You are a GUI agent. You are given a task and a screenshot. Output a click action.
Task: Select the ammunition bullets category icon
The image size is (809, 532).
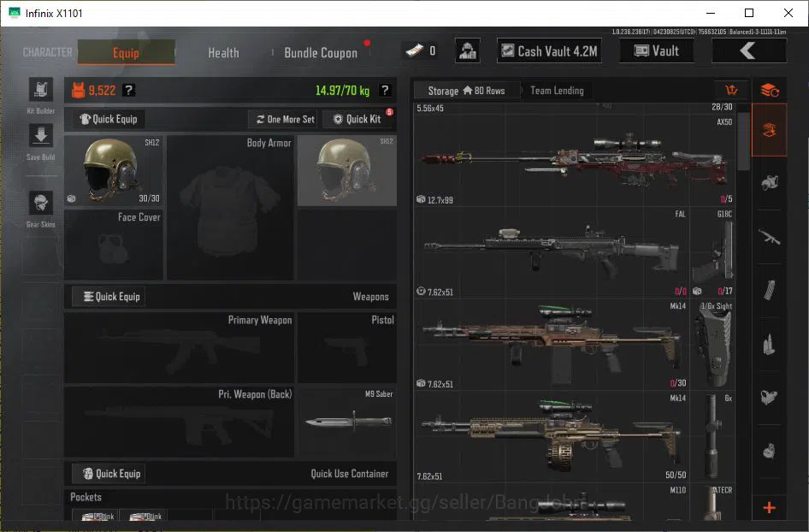pos(770,344)
